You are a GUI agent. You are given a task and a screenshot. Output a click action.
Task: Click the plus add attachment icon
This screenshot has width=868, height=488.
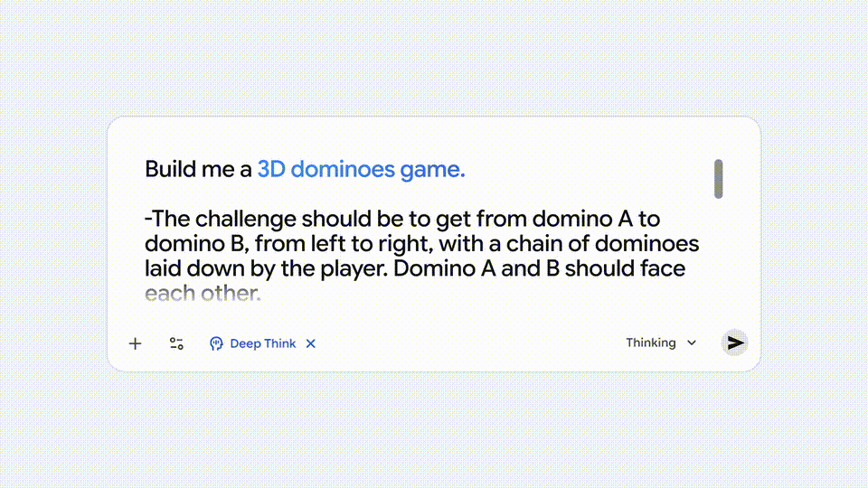(x=136, y=343)
